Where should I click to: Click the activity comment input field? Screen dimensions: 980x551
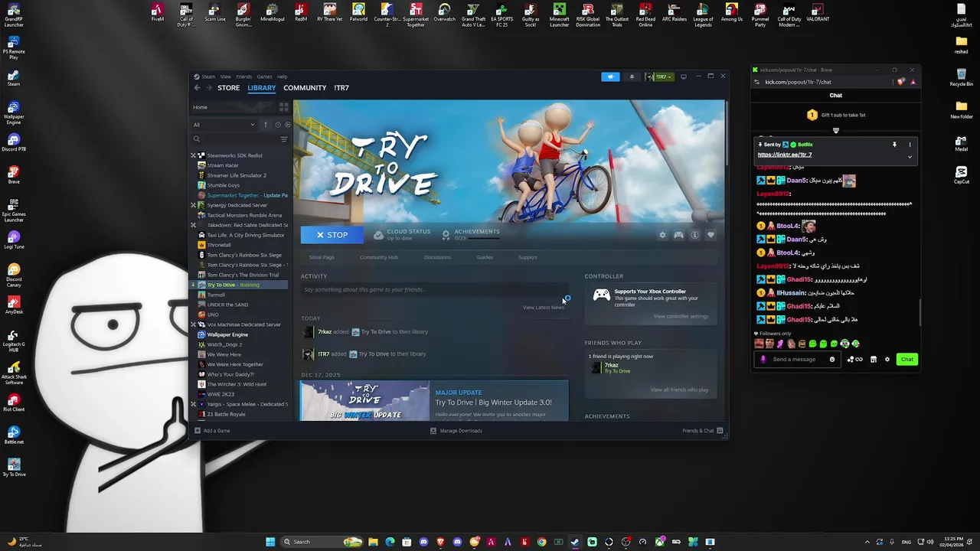[434, 290]
